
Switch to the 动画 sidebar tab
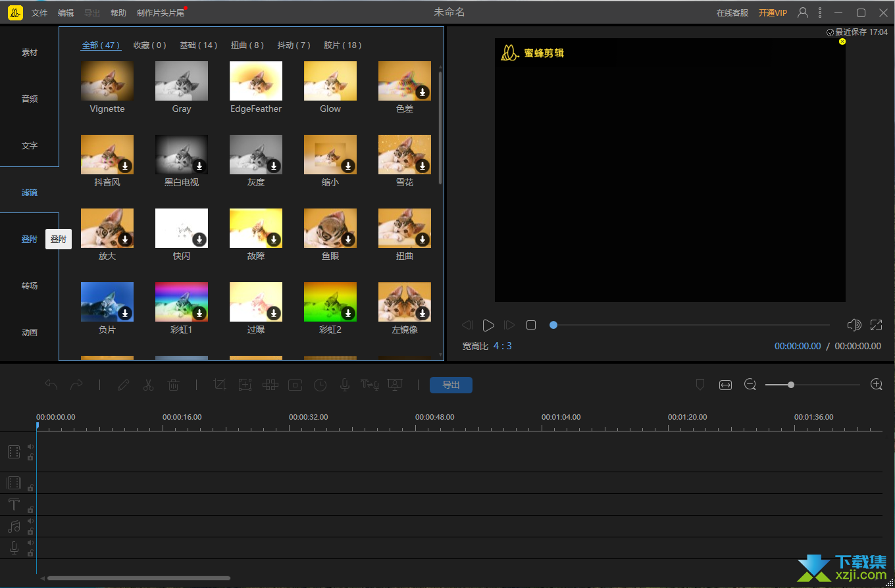pos(30,333)
